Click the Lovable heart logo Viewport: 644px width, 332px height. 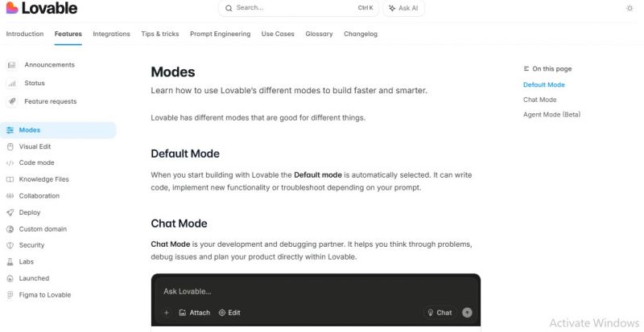[12, 8]
